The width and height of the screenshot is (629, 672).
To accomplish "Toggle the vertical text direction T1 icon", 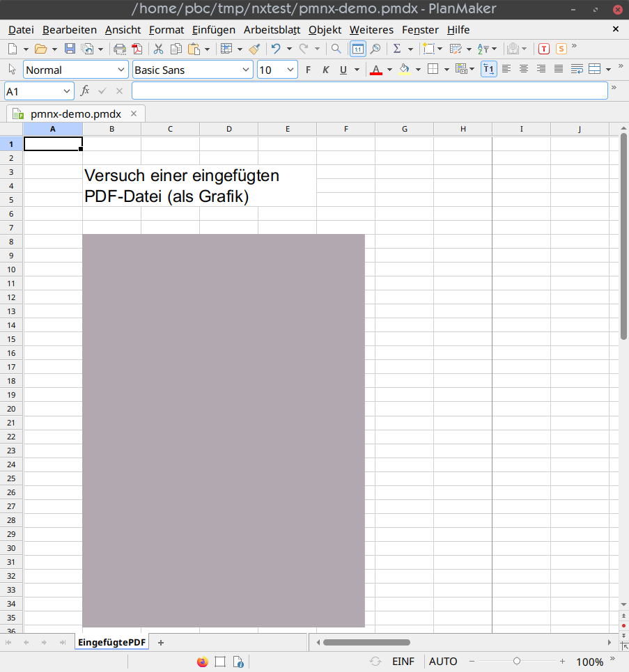I will [489, 69].
